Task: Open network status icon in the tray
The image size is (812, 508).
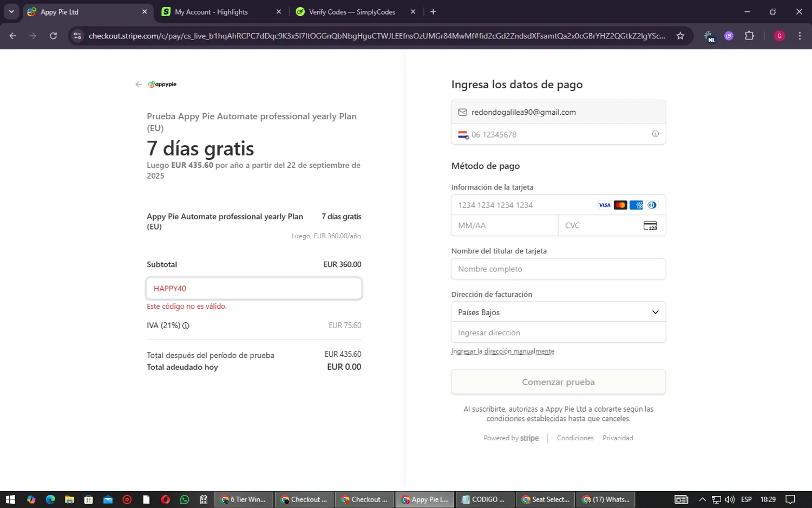Action: point(716,500)
